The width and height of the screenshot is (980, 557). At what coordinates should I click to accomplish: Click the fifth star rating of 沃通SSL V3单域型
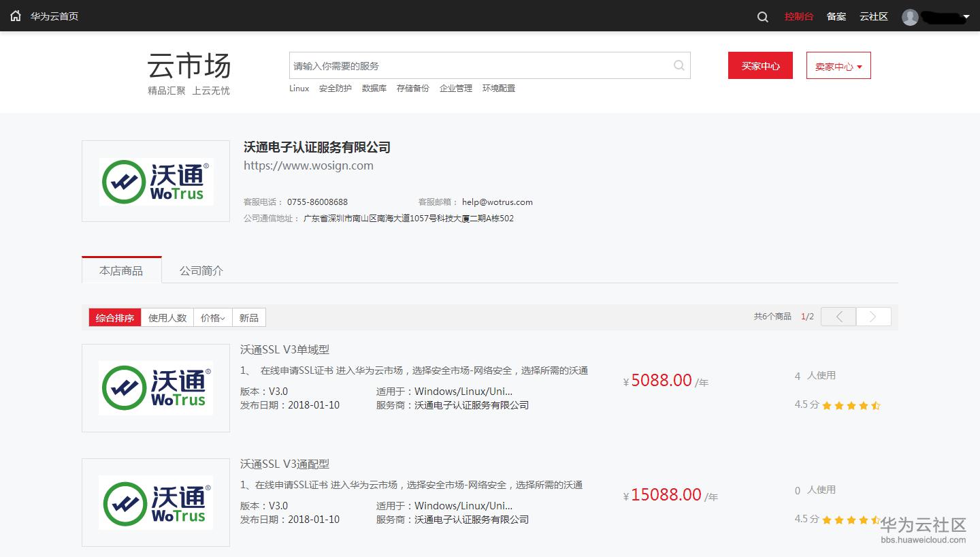875,405
